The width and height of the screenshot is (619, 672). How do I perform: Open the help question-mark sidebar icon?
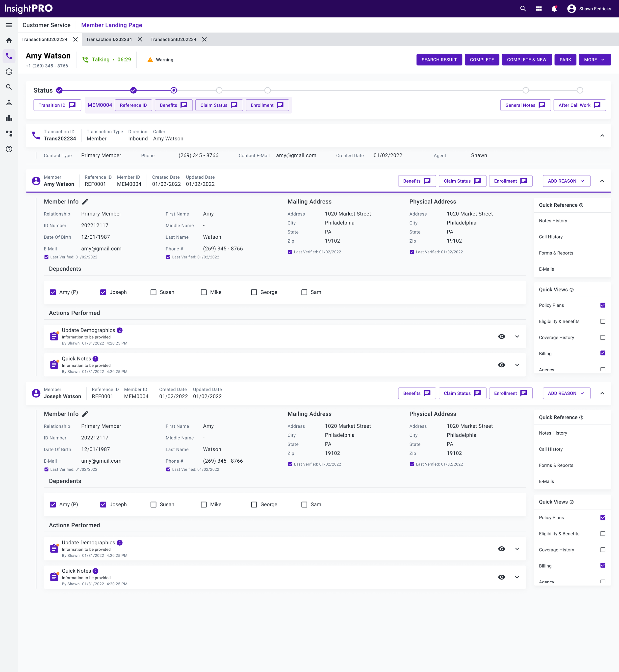click(9, 149)
